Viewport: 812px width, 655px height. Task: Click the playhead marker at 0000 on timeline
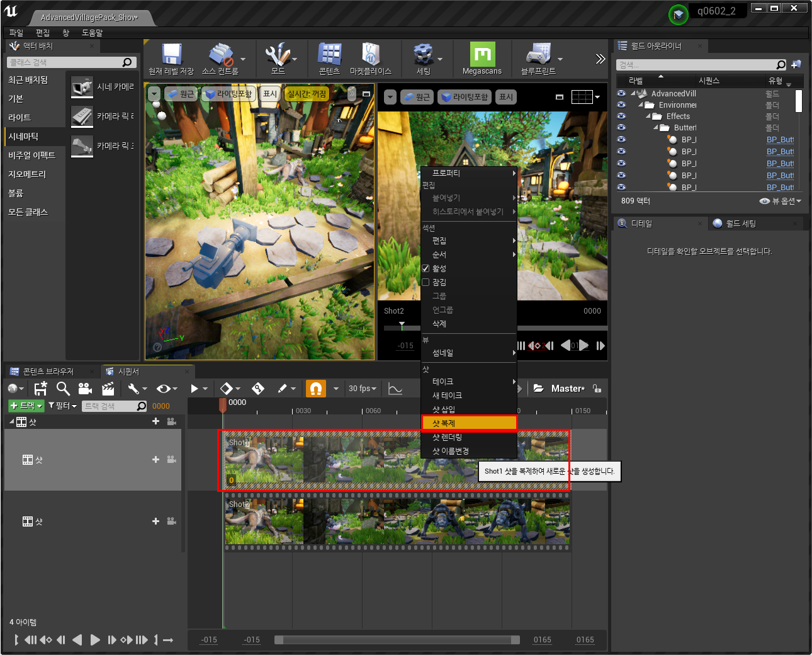223,406
